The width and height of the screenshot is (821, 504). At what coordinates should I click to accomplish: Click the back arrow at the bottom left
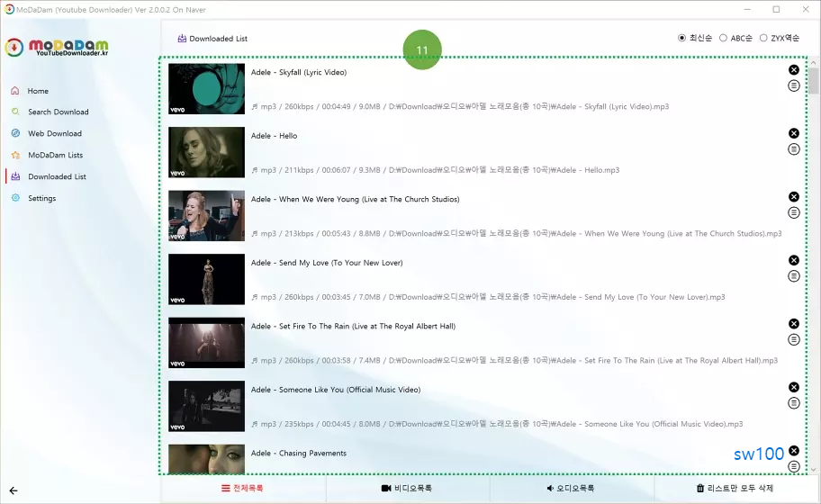coord(14,490)
